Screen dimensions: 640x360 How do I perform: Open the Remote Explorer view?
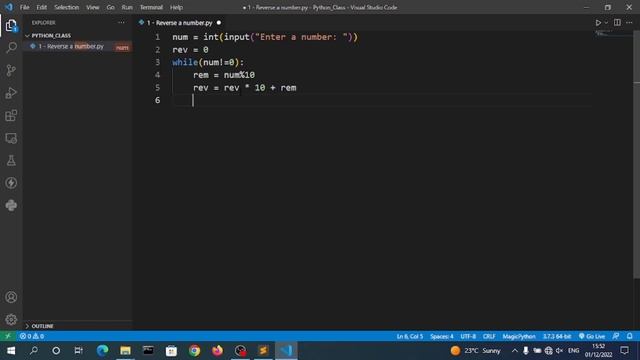(11, 138)
